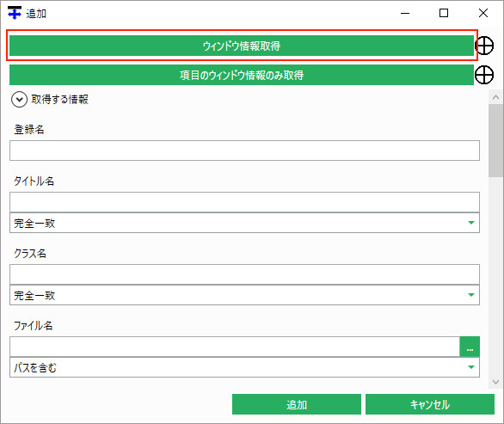Focus the 登録名 input field
This screenshot has width=504, height=424.
point(244,151)
